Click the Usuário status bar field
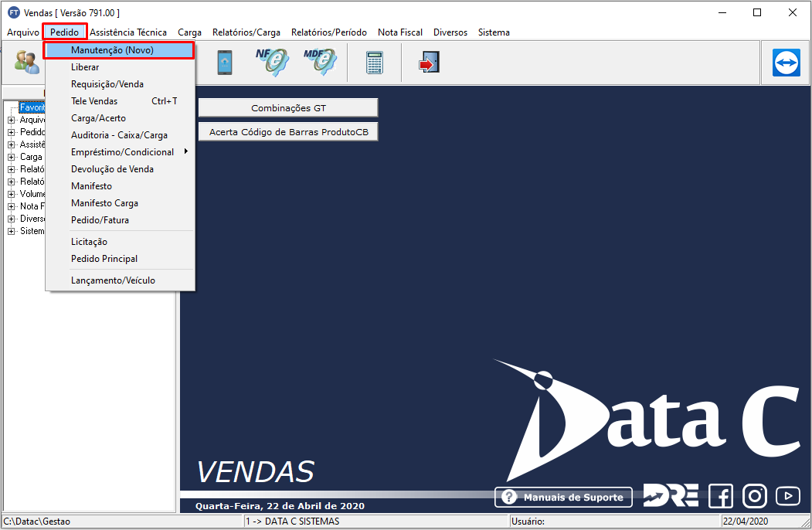This screenshot has height=530, width=812. (615, 522)
